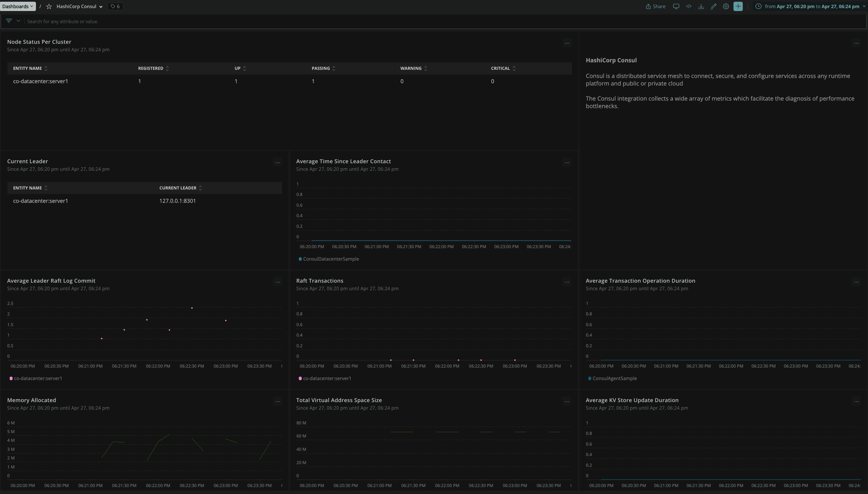Favorite the dashboard with star icon
This screenshot has height=494, width=868.
[49, 6]
